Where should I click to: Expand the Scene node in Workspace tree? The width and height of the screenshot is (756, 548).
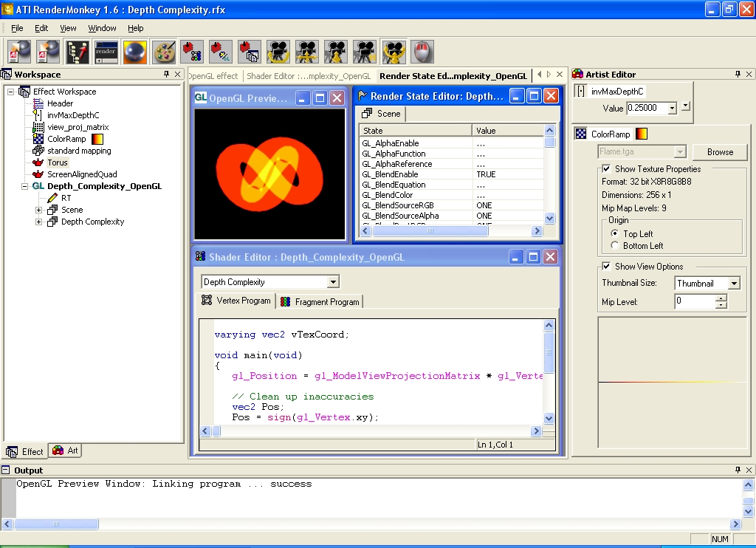38,210
